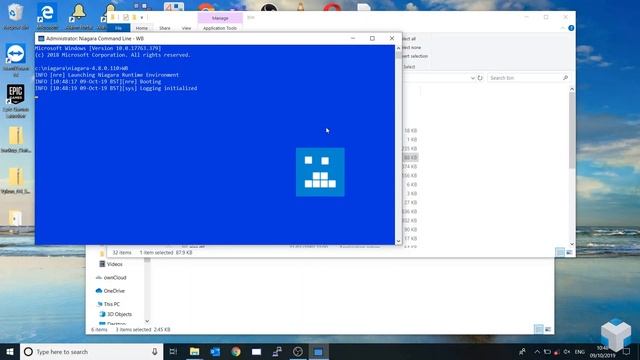Click ENG language indicator in taskbar
This screenshot has width=640, height=360.
pyautogui.click(x=580, y=351)
